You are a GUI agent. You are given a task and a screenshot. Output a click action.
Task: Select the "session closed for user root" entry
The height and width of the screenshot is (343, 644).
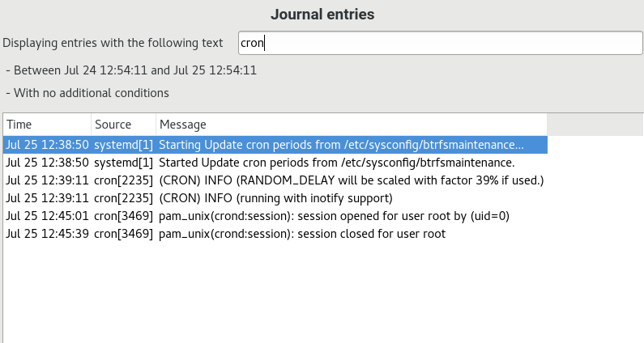coord(302,234)
